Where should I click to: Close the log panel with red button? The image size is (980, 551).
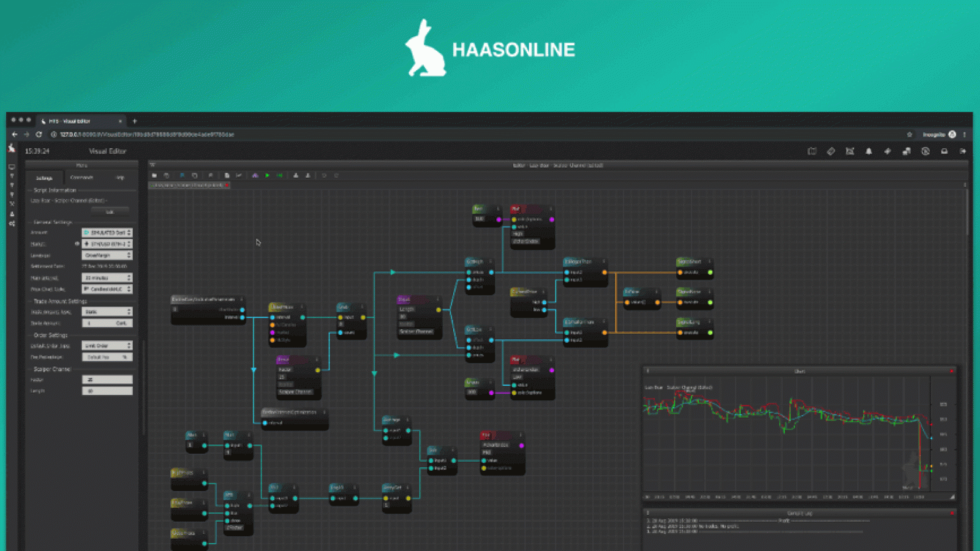[x=952, y=513]
